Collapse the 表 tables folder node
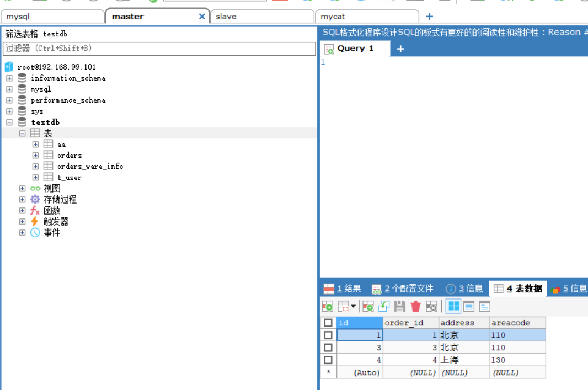588x390 pixels. [23, 133]
